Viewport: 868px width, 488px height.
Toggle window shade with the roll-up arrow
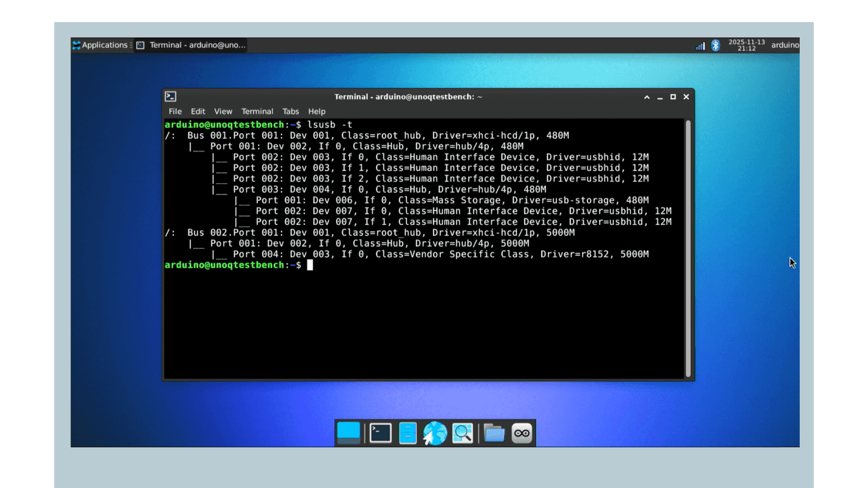[646, 97]
